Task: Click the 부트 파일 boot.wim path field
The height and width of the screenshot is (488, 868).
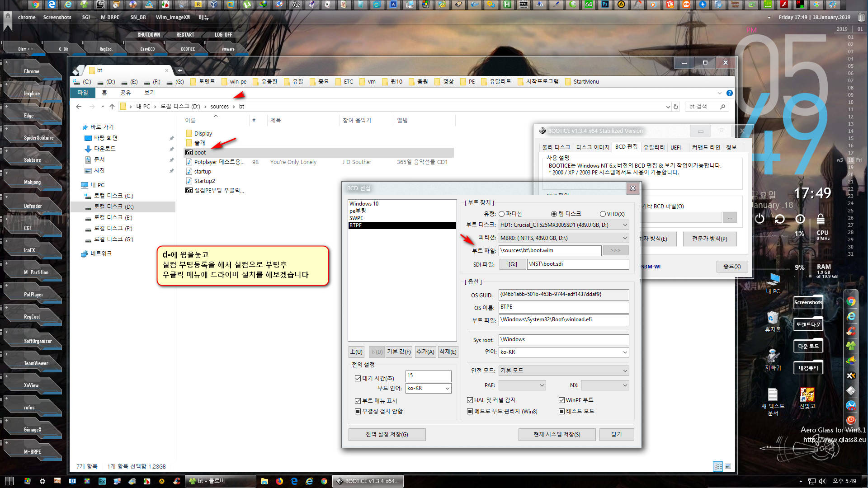Action: (x=550, y=251)
